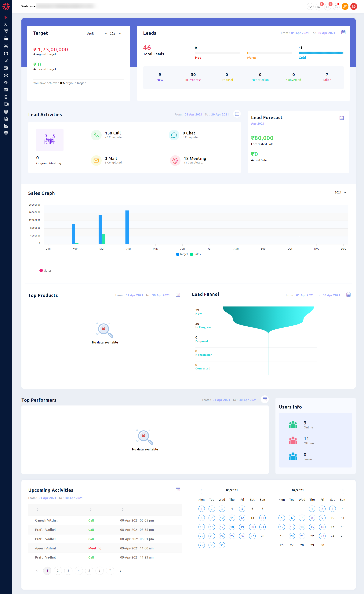Expand the Sales Graph year dropdown
This screenshot has width=364, height=594.
click(x=340, y=192)
